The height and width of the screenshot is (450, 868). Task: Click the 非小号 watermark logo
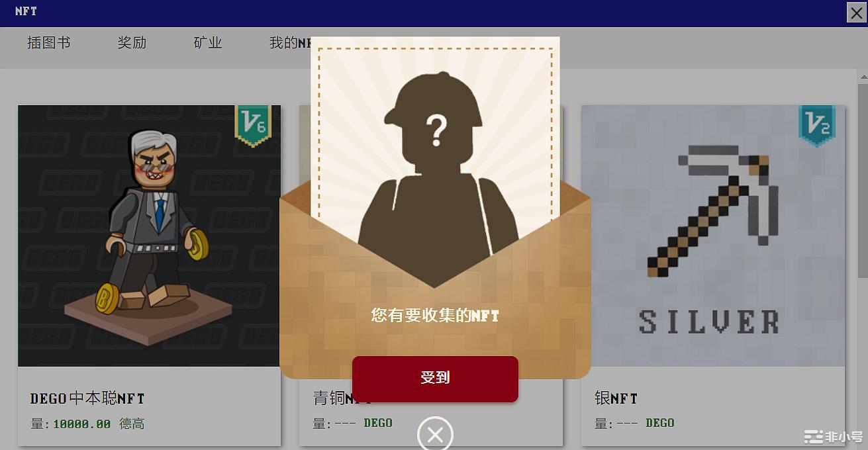point(833,436)
